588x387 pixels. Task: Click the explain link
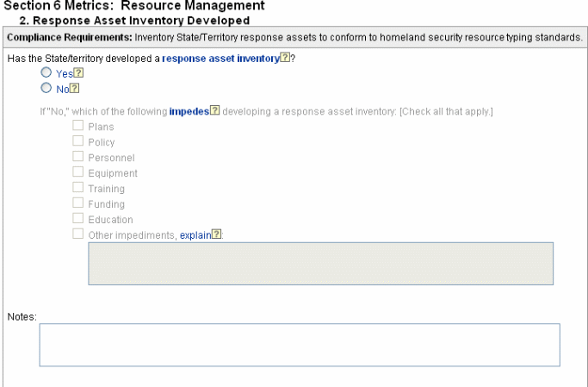coord(195,235)
